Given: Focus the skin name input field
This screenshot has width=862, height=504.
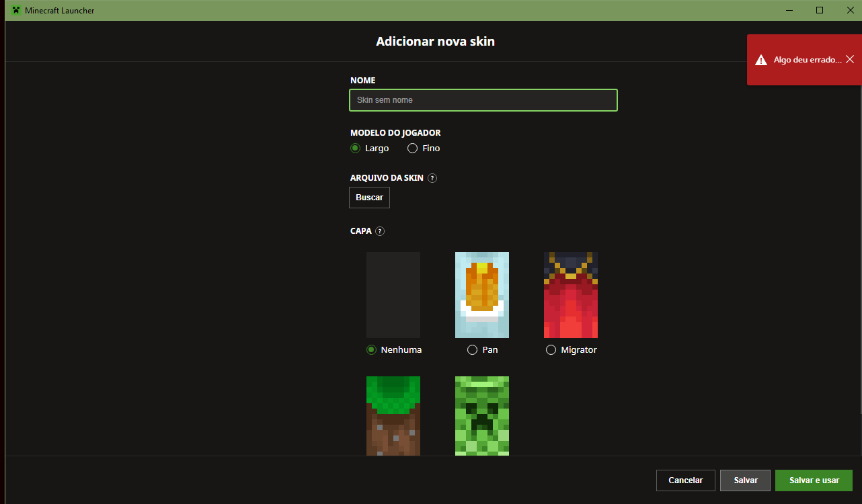Looking at the screenshot, I should coord(483,100).
